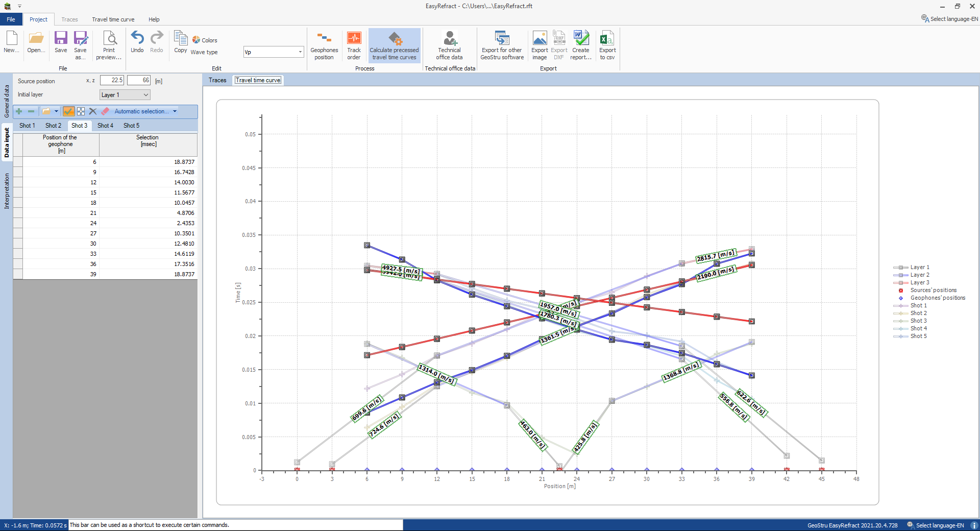980x531 pixels.
Task: Select the Shot 2 tab
Action: tap(53, 126)
